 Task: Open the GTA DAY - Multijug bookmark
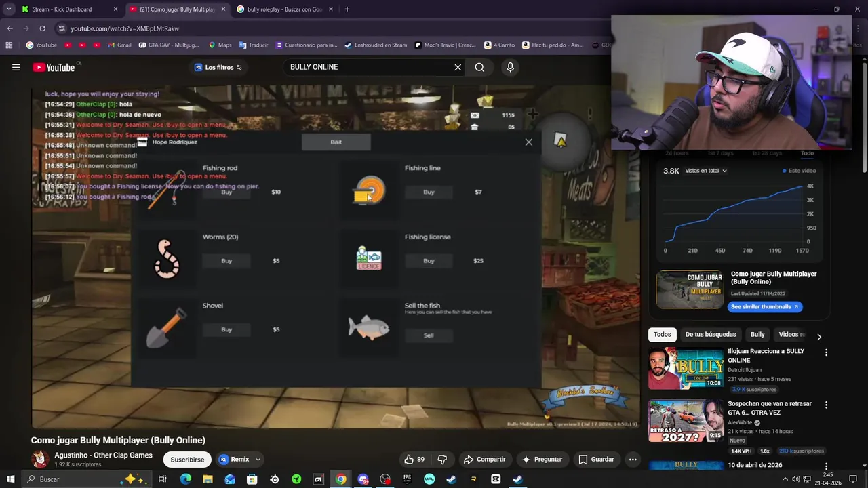click(x=169, y=45)
